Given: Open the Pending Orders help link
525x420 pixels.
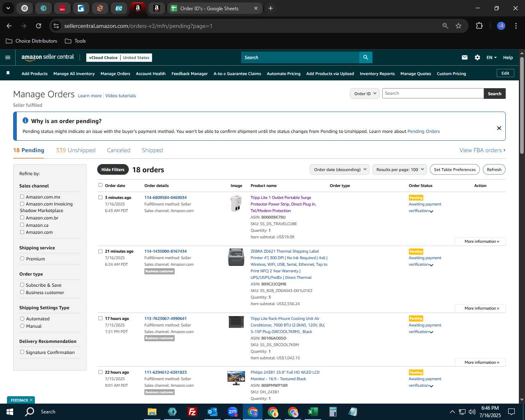Looking at the screenshot, I should tap(423, 131).
